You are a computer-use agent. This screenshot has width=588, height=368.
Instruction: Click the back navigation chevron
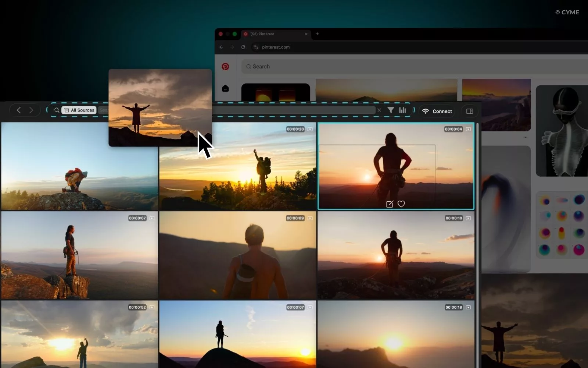click(x=18, y=110)
